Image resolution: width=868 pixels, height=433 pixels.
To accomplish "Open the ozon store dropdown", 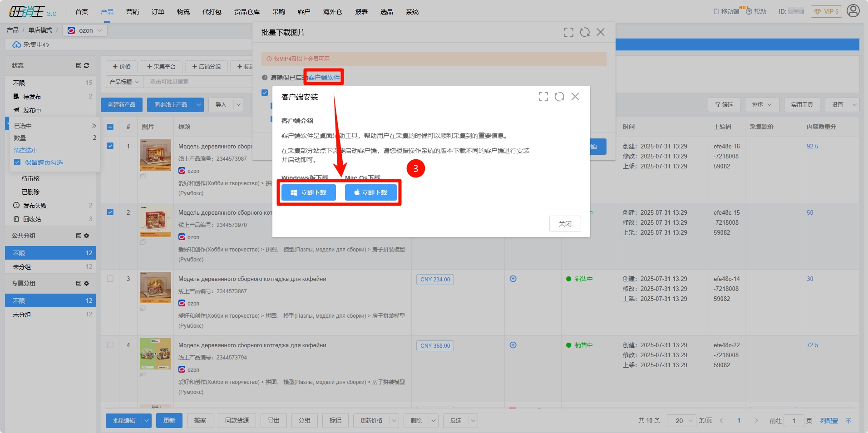I will (x=85, y=30).
